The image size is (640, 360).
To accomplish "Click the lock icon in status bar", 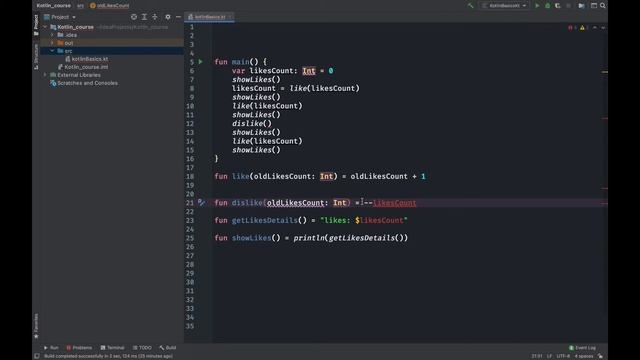I will pyautogui.click(x=600, y=356).
